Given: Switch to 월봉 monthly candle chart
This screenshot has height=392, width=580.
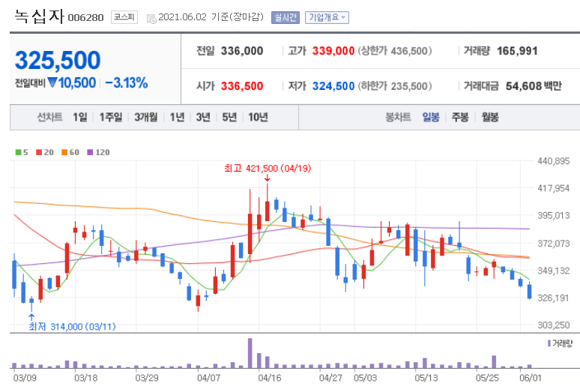Looking at the screenshot, I should pyautogui.click(x=490, y=117).
